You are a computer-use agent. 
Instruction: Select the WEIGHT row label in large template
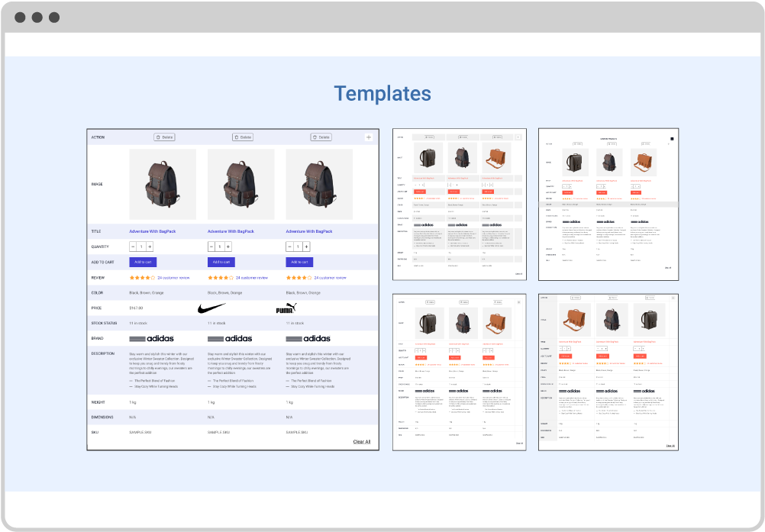[98, 402]
